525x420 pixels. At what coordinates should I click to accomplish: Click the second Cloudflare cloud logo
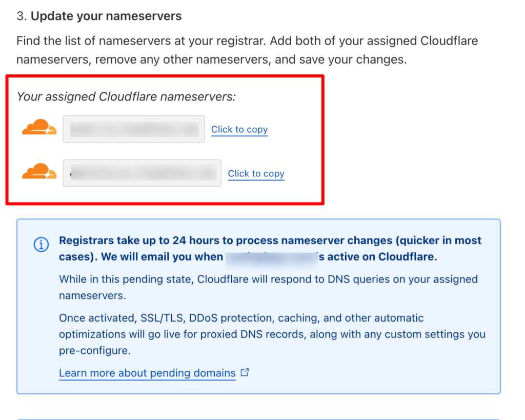[x=39, y=171]
